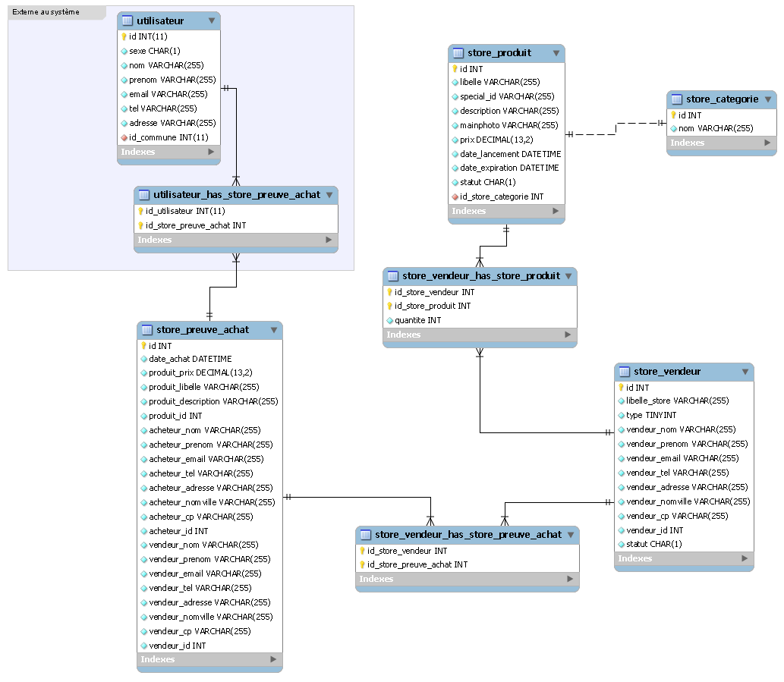Screen dimensions: 784x682
Task: Click diamond icon next to date_achat DATETIME
Action: [x=144, y=359]
